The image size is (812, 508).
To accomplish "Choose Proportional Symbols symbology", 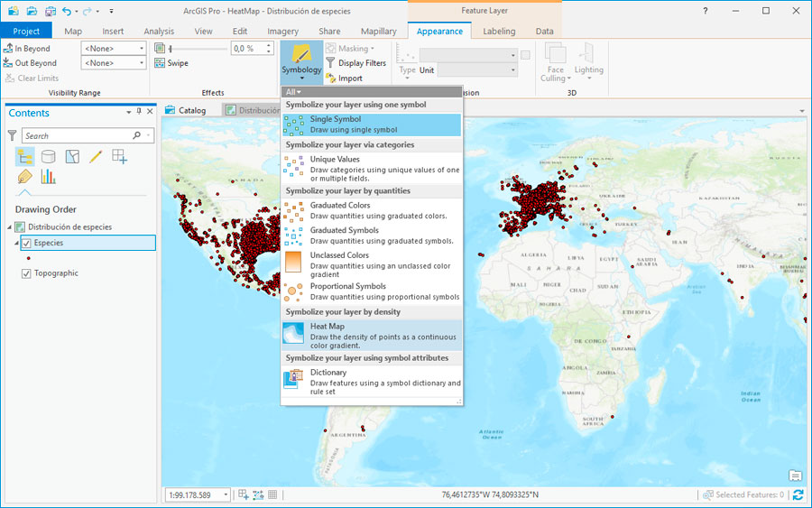I will tap(372, 291).
